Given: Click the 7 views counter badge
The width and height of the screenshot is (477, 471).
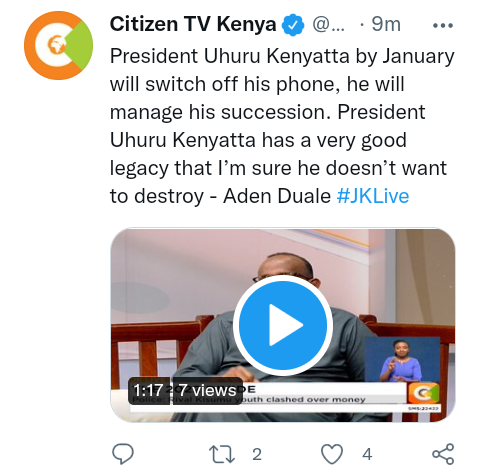Looking at the screenshot, I should point(207,390).
